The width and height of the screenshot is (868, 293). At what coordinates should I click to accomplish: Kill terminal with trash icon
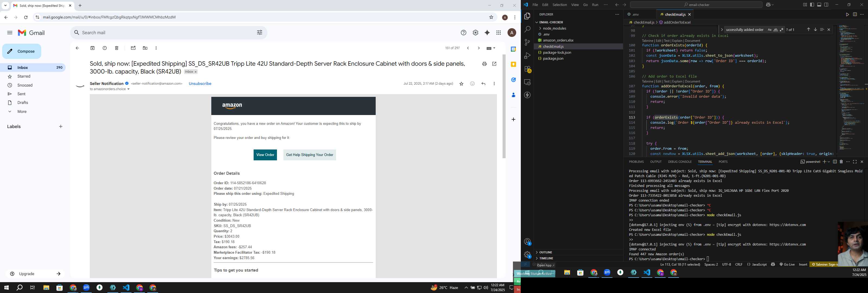(841, 162)
